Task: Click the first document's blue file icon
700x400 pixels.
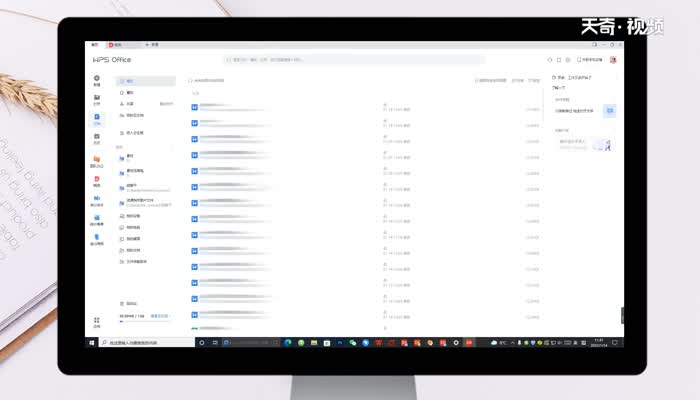Action: coord(194,106)
